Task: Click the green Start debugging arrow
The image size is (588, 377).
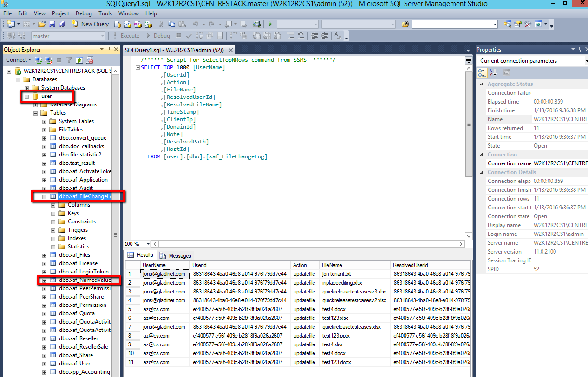Action: point(270,24)
